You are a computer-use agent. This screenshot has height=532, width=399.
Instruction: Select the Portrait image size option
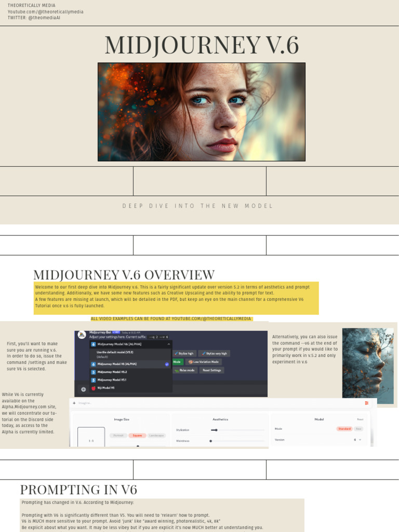(x=118, y=435)
